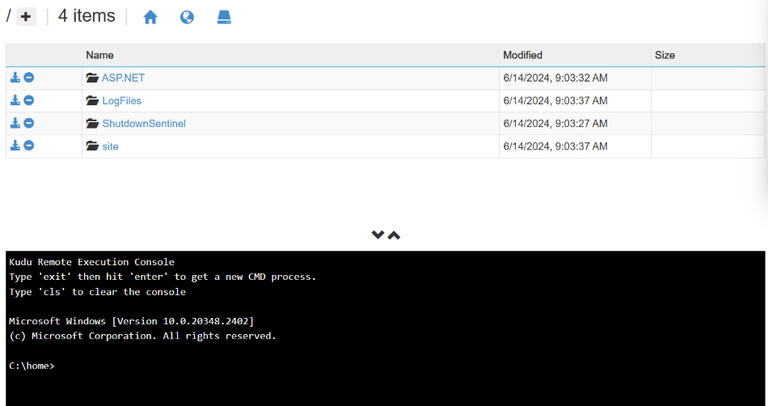The image size is (768, 406).
Task: Open the ASP.NET folder link
Action: 123,78
